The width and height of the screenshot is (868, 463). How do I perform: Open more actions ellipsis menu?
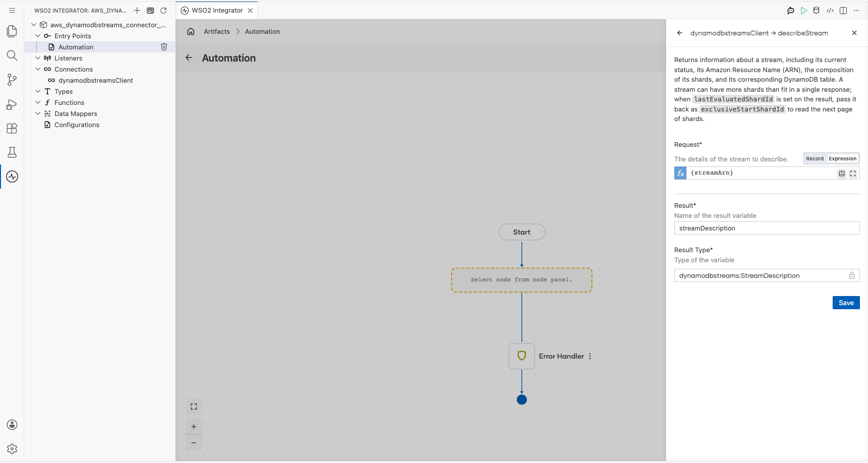856,10
